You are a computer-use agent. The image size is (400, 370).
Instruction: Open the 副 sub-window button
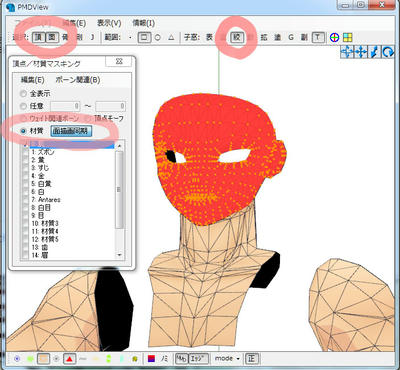click(304, 37)
